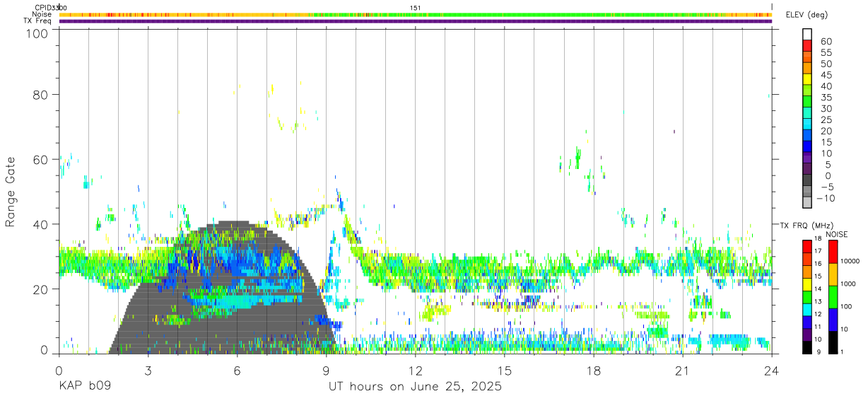This screenshot has height=401, width=868.
Task: Click the black 9–10 MHz TX FRQ segment
Action: tap(807, 347)
